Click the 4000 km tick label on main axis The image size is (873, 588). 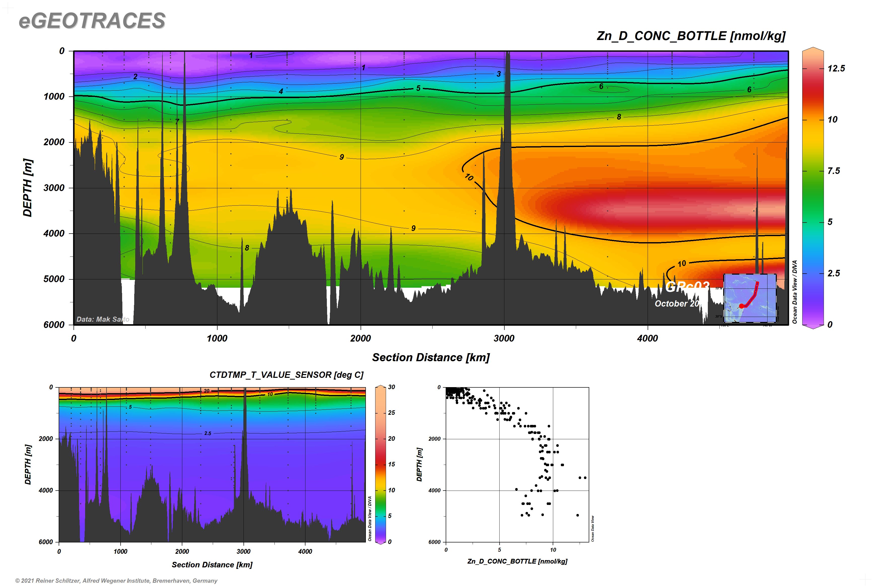click(648, 338)
